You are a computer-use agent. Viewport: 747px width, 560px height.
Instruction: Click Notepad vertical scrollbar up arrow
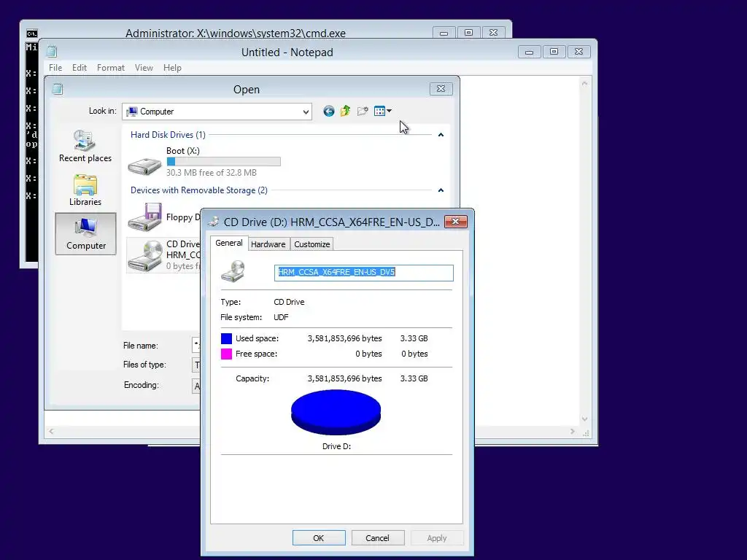coord(584,84)
